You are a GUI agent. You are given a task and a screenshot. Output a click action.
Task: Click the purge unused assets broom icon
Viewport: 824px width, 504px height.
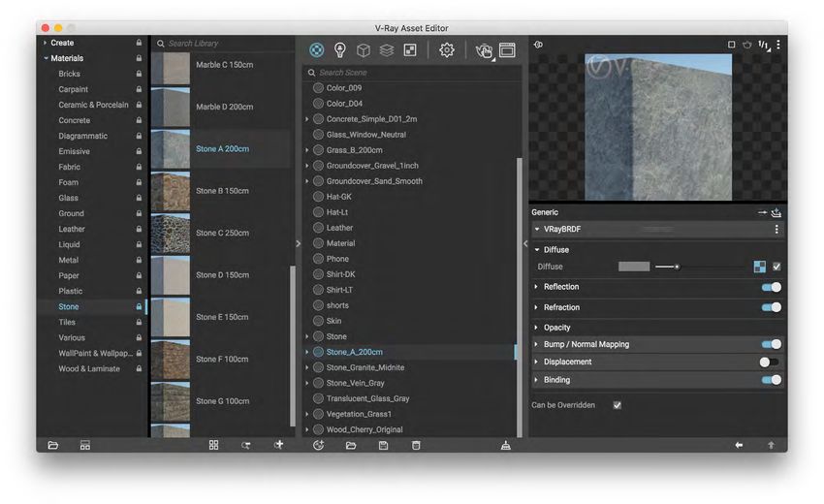tap(505, 445)
